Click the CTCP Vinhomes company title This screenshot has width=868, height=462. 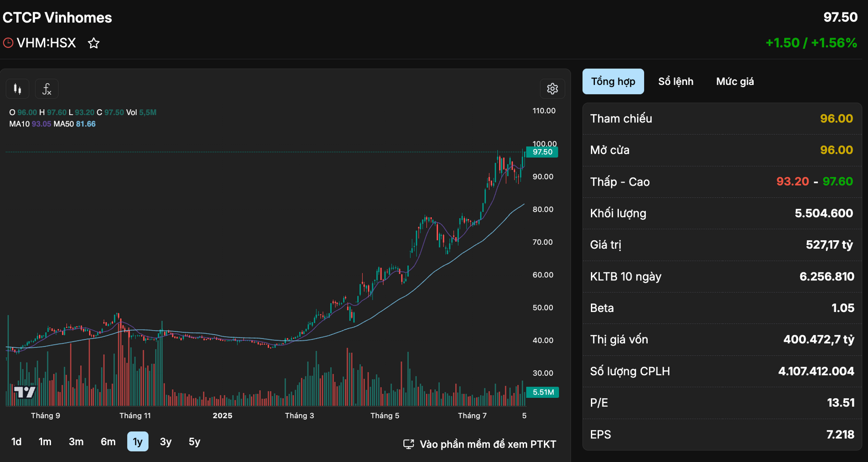point(57,18)
